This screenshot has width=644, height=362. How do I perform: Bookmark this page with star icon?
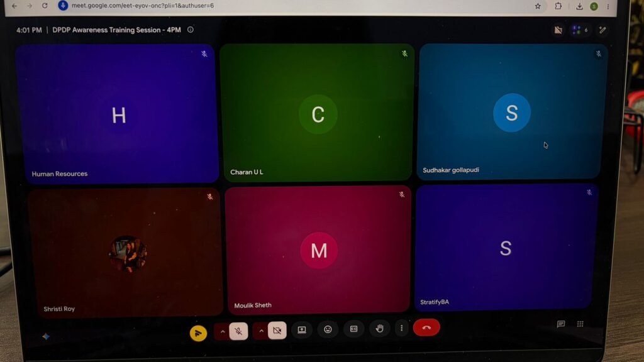[x=538, y=6]
